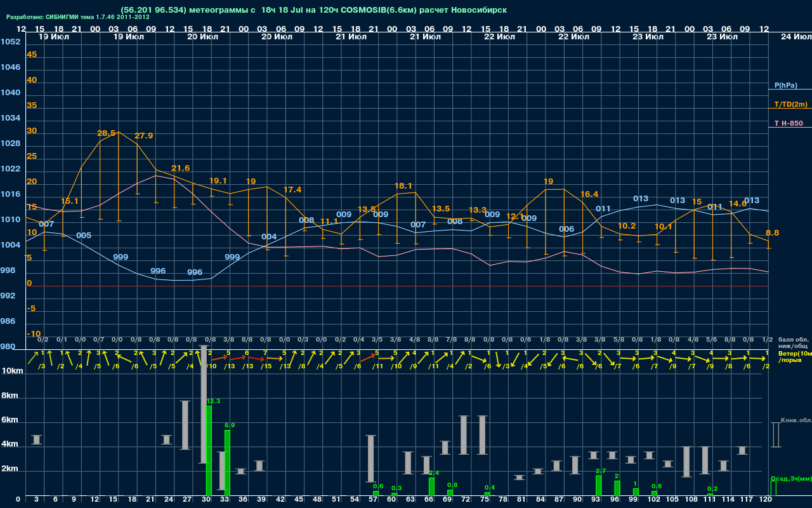Image resolution: width=812 pixels, height=508 pixels.
Task: Click the 21.6 temperature label
Action: [181, 168]
